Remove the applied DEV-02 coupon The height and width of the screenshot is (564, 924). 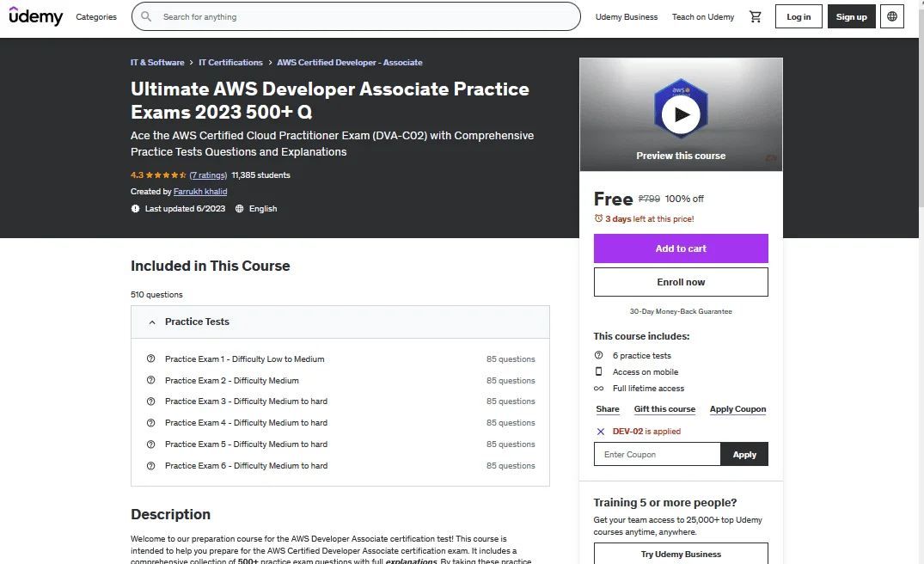601,432
